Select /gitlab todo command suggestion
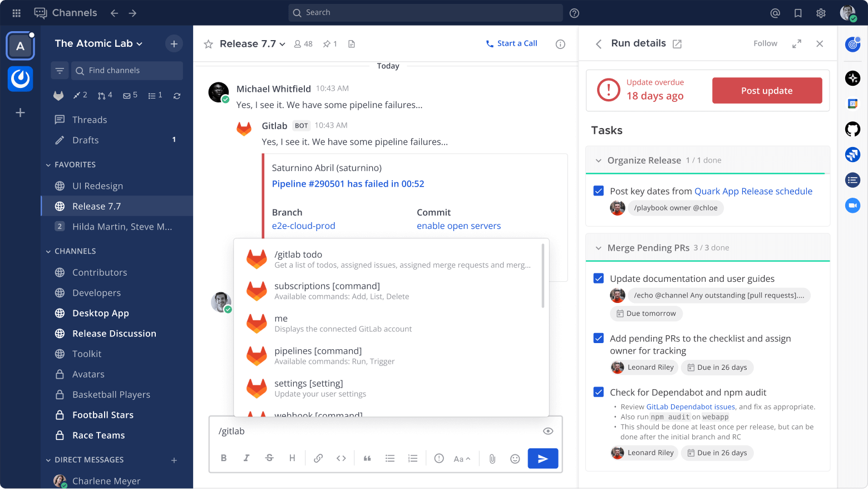This screenshot has width=868, height=489. [x=388, y=260]
